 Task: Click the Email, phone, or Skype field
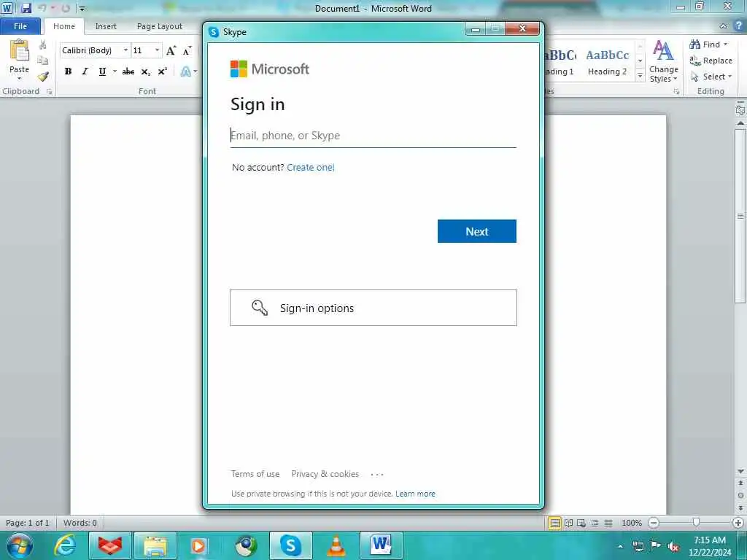(x=373, y=135)
